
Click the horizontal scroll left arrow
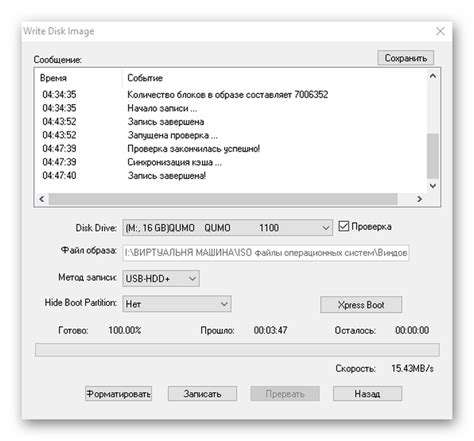(x=42, y=199)
